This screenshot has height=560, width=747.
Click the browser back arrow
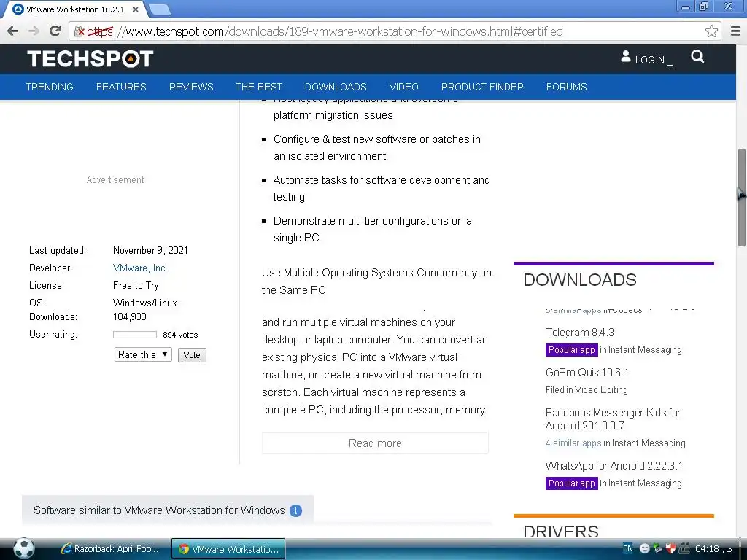[x=13, y=31]
